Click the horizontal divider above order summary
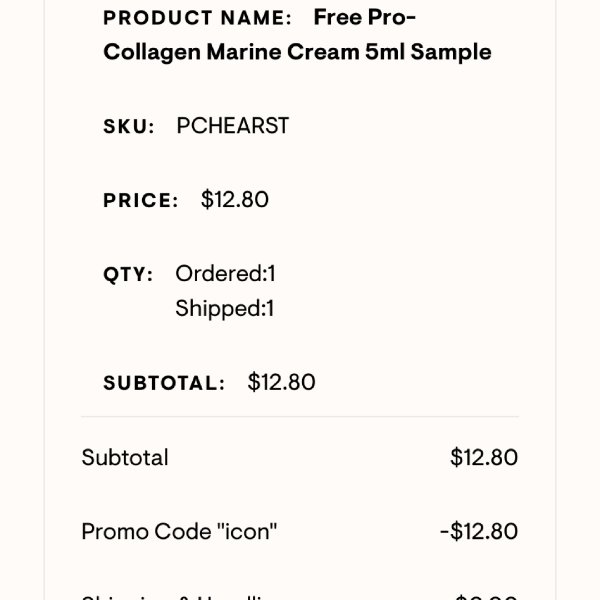Screen dimensions: 600x600 coord(300,416)
